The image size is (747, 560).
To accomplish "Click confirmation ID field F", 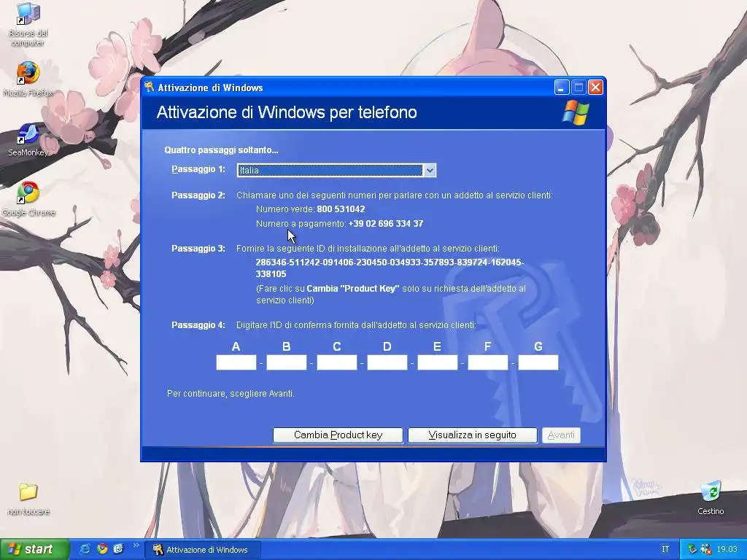I will tap(488, 362).
